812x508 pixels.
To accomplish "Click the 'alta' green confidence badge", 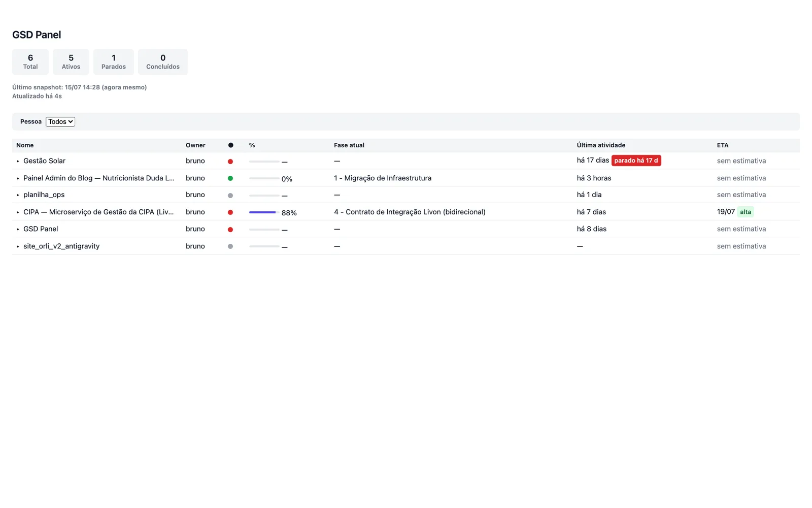I will (x=746, y=212).
